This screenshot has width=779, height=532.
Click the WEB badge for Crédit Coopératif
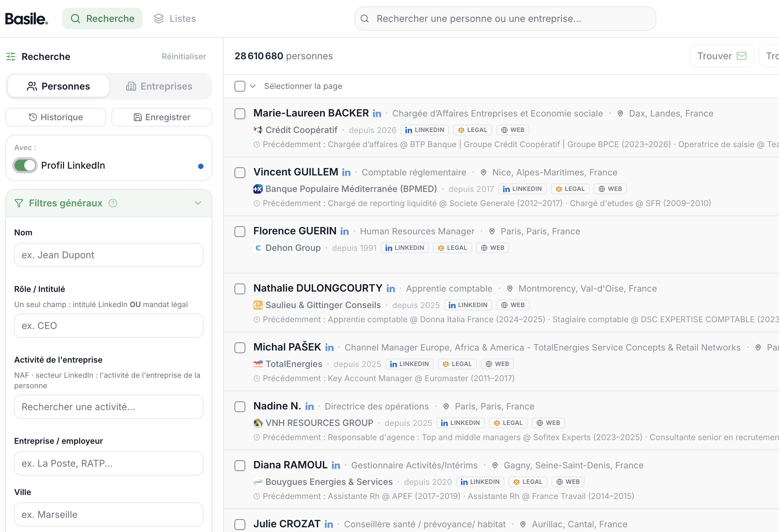513,130
